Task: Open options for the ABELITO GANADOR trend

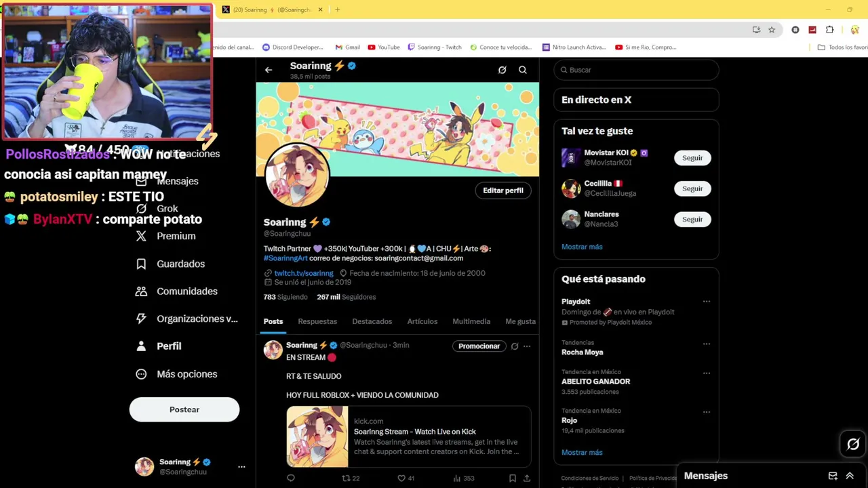Action: tap(707, 373)
